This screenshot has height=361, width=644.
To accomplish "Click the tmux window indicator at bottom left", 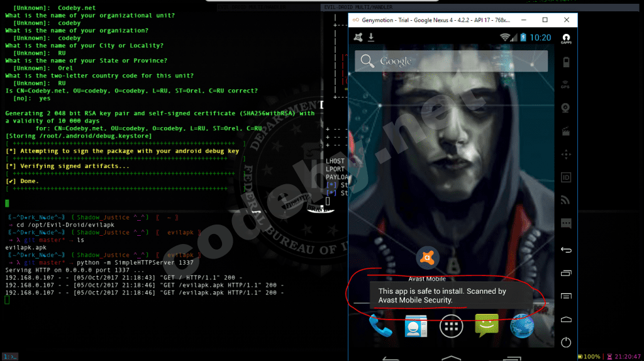I will point(10,357).
